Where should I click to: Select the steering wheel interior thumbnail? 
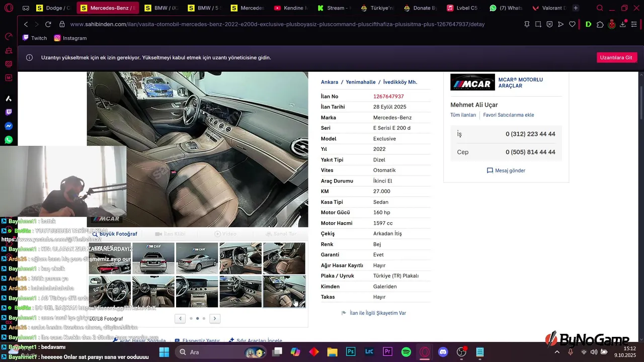(x=110, y=292)
